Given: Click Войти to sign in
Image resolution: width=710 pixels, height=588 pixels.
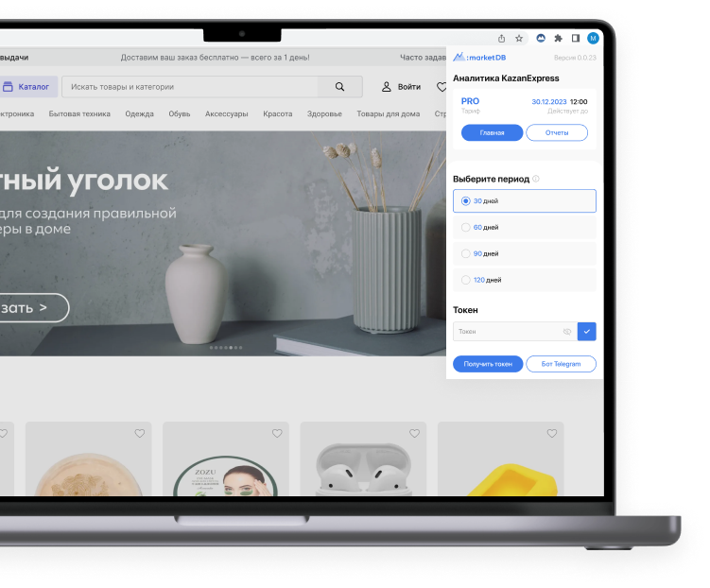Looking at the screenshot, I should click(x=401, y=86).
